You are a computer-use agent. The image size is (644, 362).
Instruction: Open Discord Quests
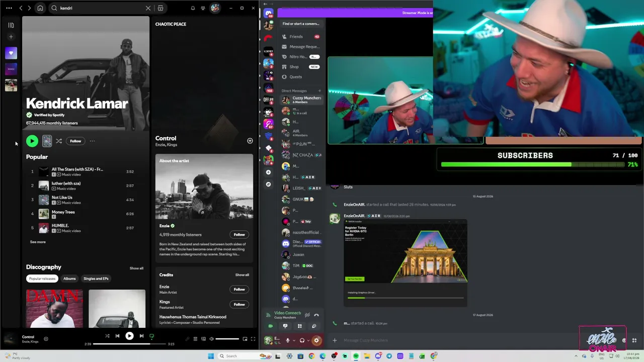tap(300, 77)
